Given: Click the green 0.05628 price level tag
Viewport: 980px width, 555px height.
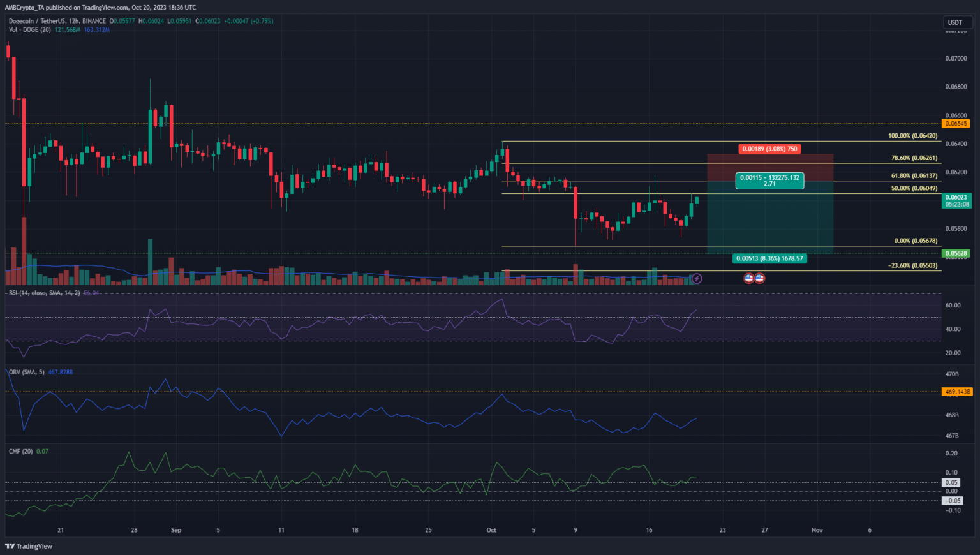Looking at the screenshot, I should (956, 253).
